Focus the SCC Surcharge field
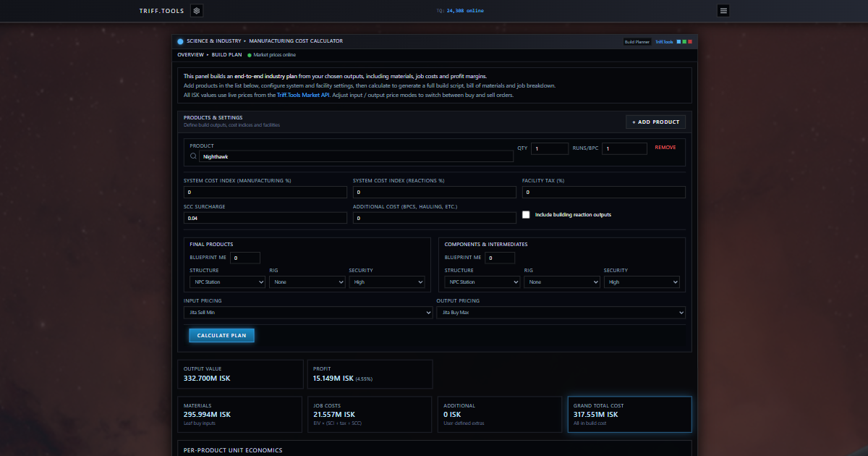Screen dimensions: 868x456 point(265,218)
